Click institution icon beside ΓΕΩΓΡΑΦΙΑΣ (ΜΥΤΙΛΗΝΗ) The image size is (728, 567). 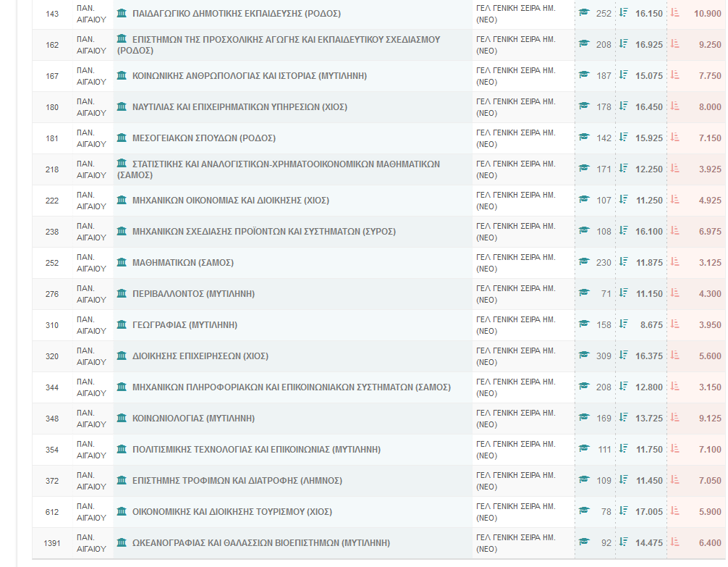122,324
